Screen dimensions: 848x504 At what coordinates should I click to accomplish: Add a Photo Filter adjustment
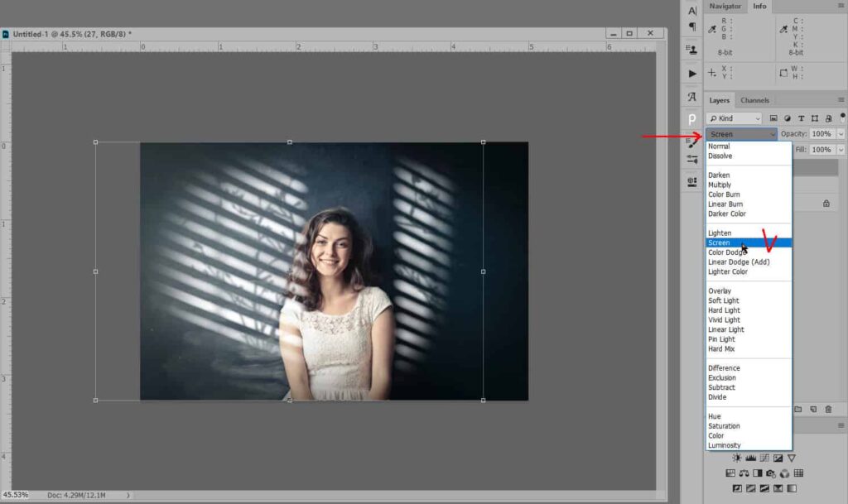click(770, 473)
